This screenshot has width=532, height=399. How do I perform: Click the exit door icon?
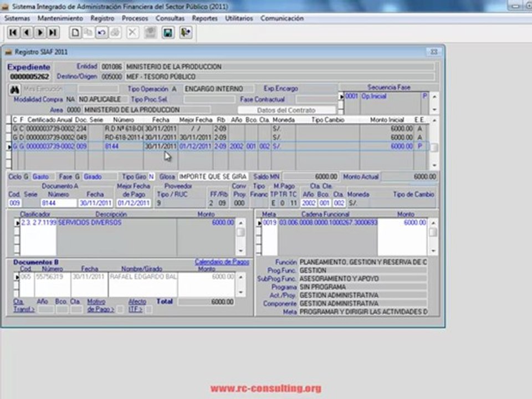coord(186,33)
